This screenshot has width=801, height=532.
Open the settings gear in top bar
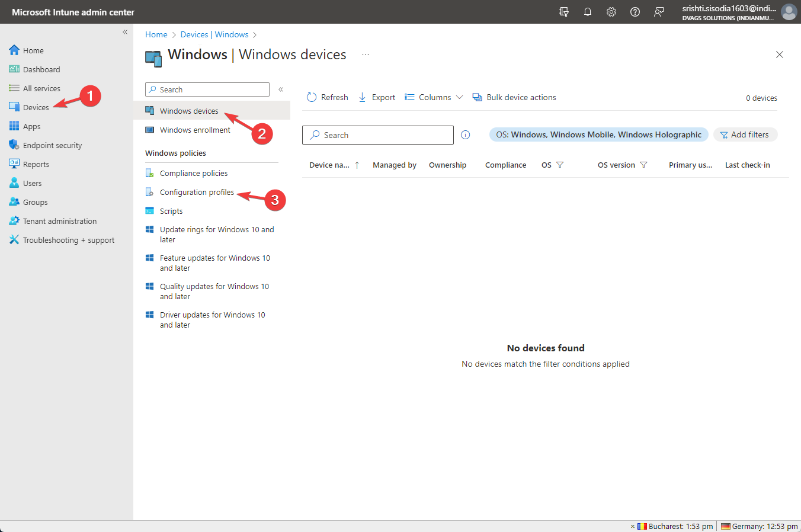point(611,12)
